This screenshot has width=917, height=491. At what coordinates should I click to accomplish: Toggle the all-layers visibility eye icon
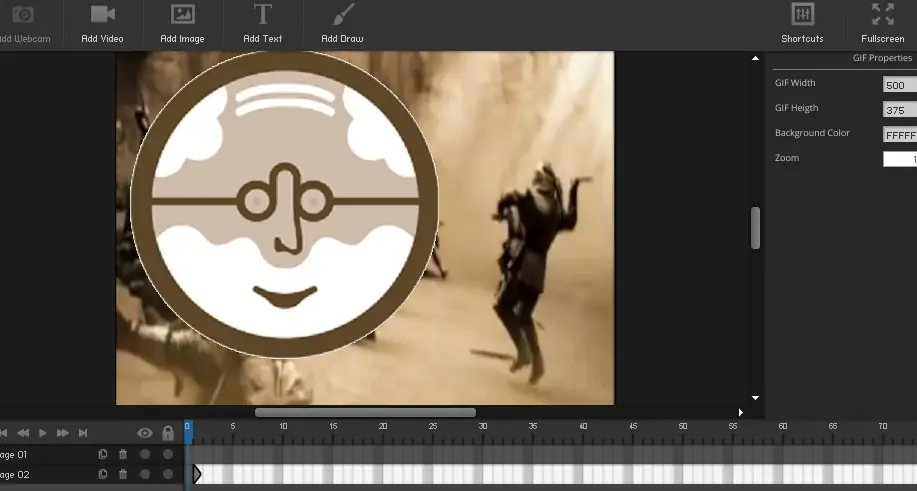(144, 433)
